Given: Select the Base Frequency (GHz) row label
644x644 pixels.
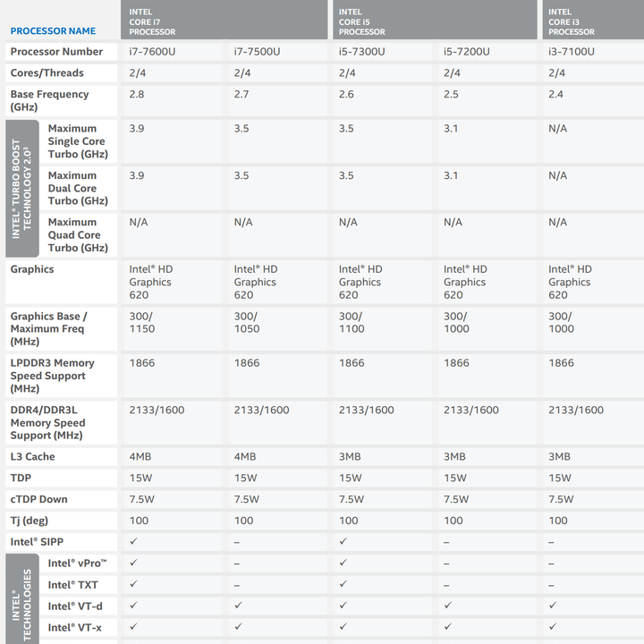Looking at the screenshot, I should [x=50, y=100].
